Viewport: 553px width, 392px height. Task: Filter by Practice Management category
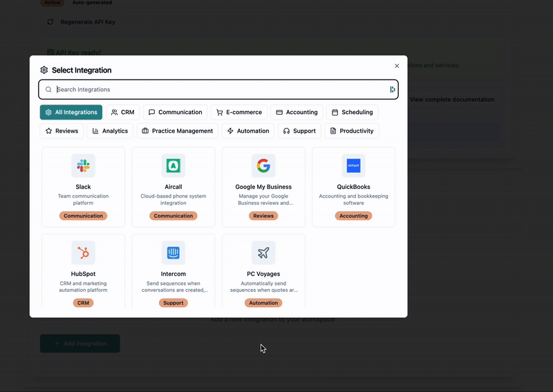pyautogui.click(x=178, y=131)
